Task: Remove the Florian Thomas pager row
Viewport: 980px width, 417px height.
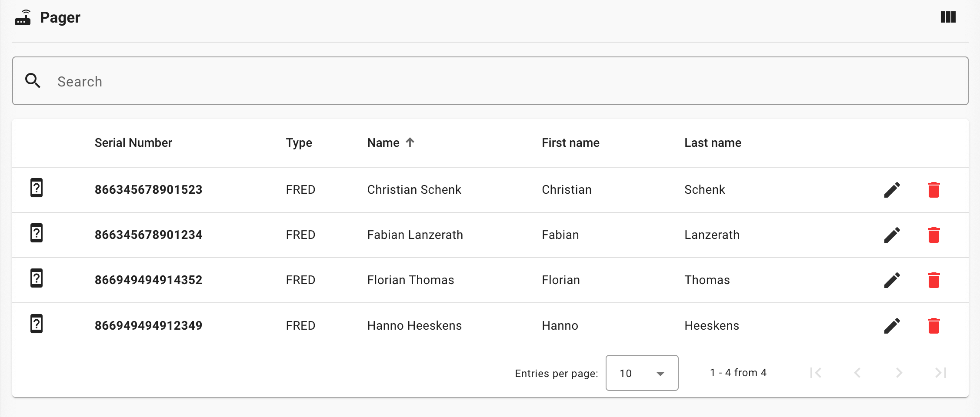Action: click(x=933, y=280)
